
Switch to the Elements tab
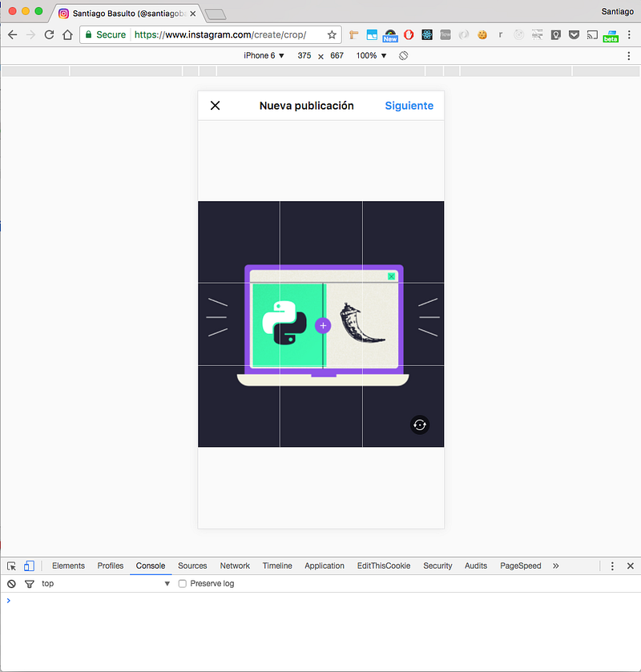coord(68,565)
